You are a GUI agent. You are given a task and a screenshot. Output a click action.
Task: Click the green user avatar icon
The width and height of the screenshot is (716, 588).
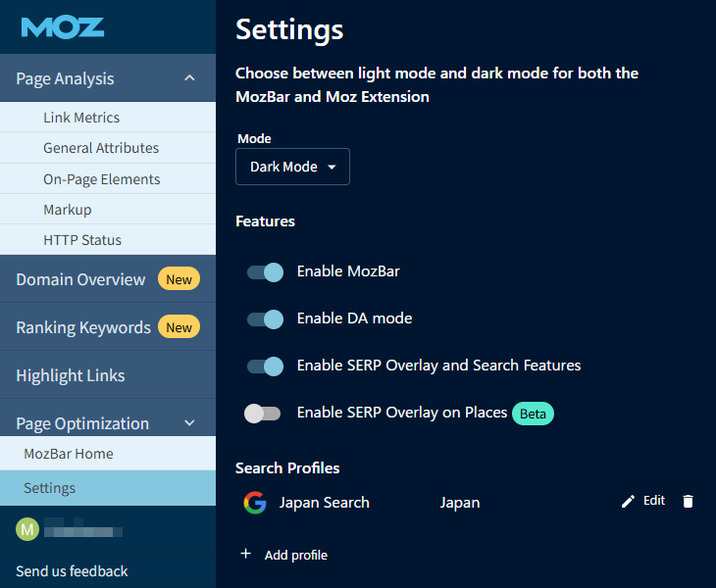click(27, 530)
